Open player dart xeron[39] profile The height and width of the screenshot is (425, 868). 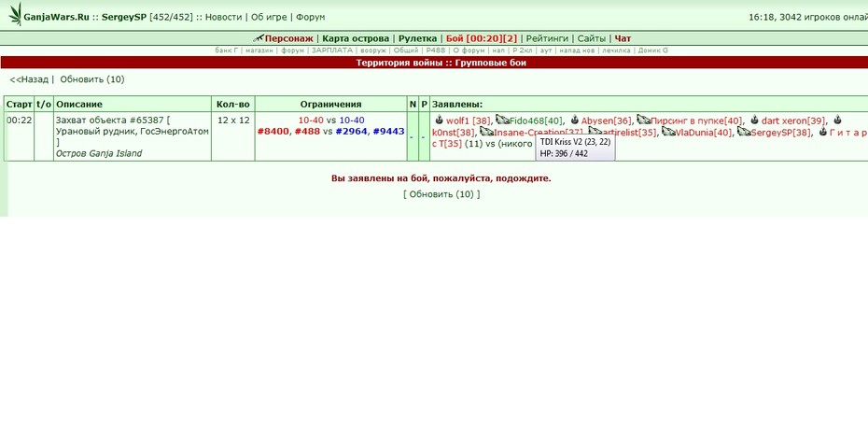[x=793, y=120]
